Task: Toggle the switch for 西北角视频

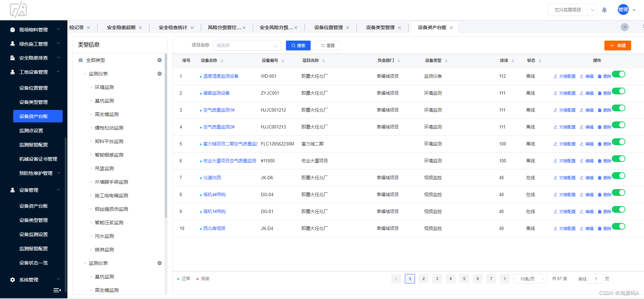Action: pos(618,226)
